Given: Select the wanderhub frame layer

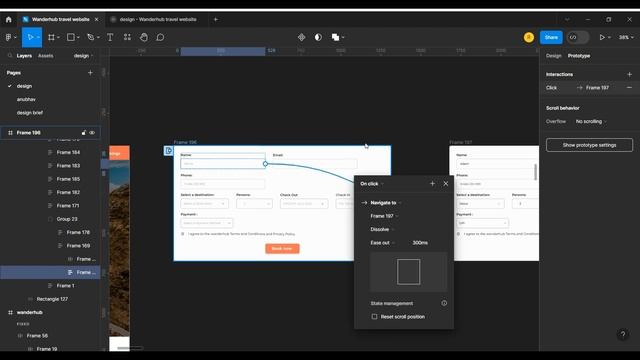Looking at the screenshot, I should [x=29, y=312].
